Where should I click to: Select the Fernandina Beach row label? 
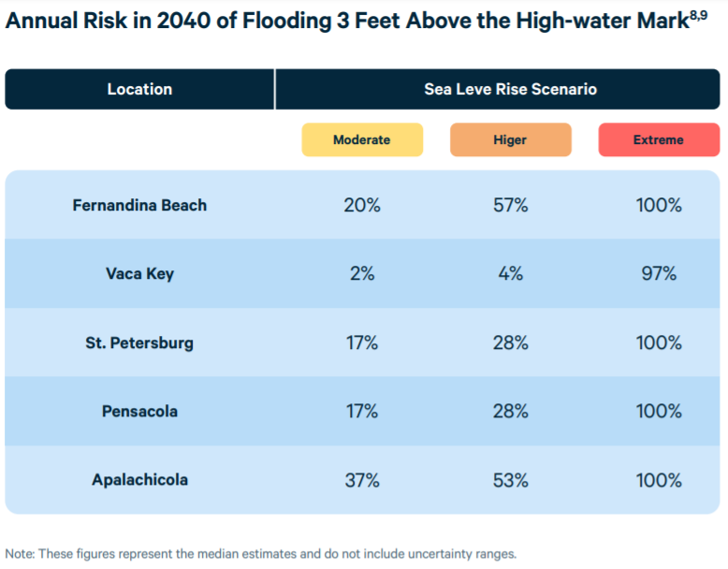click(x=139, y=205)
